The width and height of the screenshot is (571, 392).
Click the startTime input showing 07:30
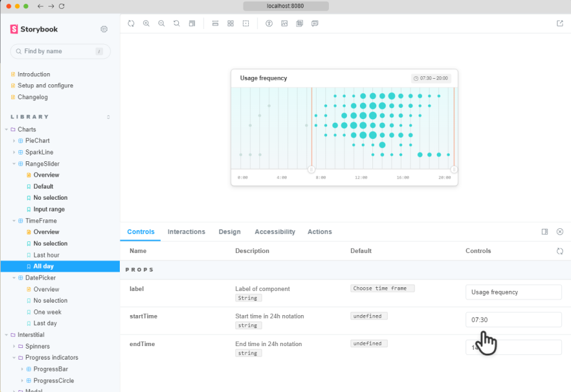pyautogui.click(x=513, y=320)
